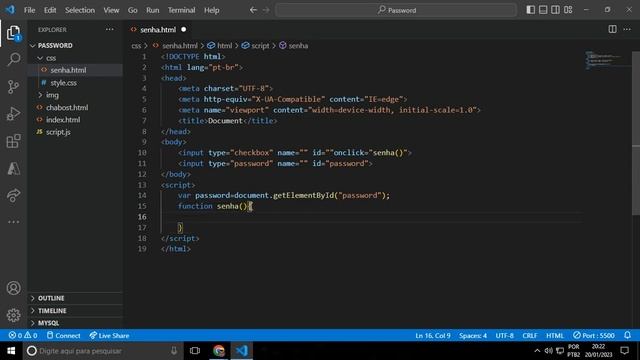The height and width of the screenshot is (360, 640).
Task: Expand the TIMELINE section
Action: click(52, 311)
